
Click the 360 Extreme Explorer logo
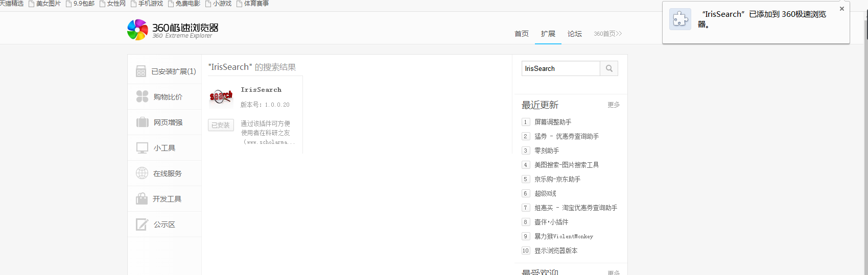[173, 30]
